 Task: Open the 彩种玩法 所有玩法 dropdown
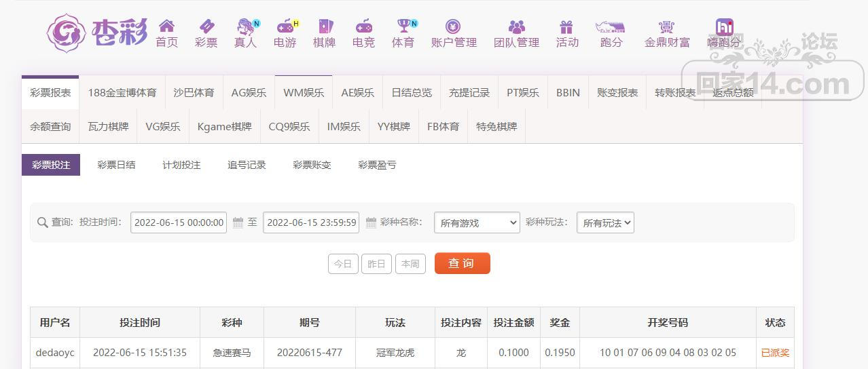(605, 222)
